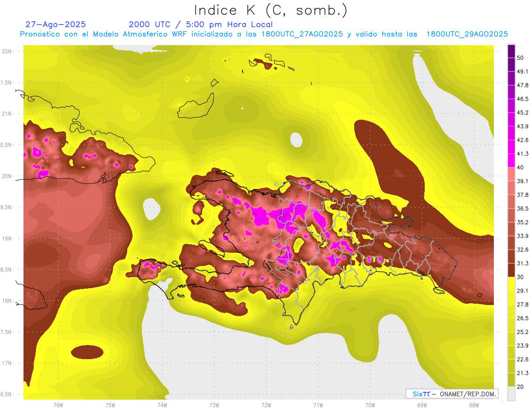
Task: Click the isolated brown oval near 17N
Action: pyautogui.click(x=86, y=352)
